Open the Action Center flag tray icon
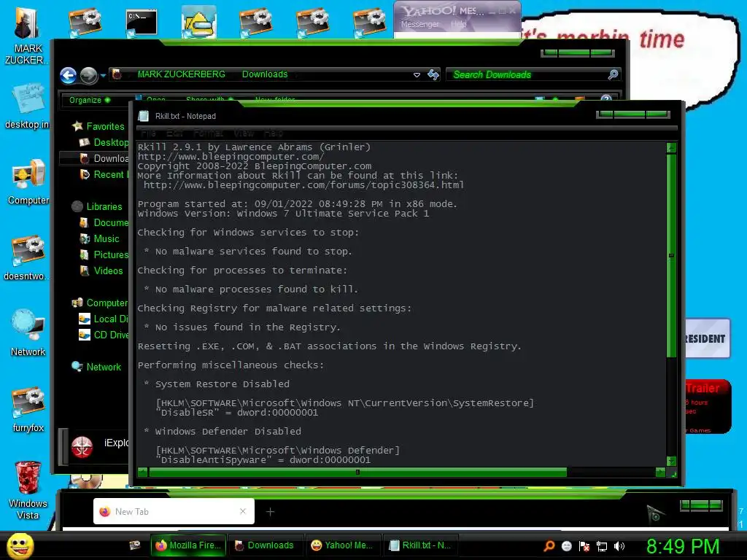Screen dimensions: 747x560 (x=584, y=546)
